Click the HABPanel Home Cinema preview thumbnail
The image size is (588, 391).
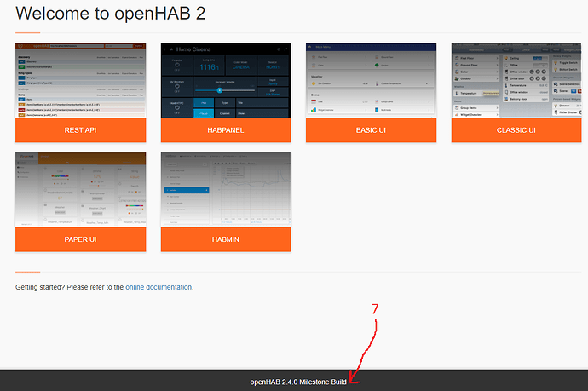click(x=226, y=81)
